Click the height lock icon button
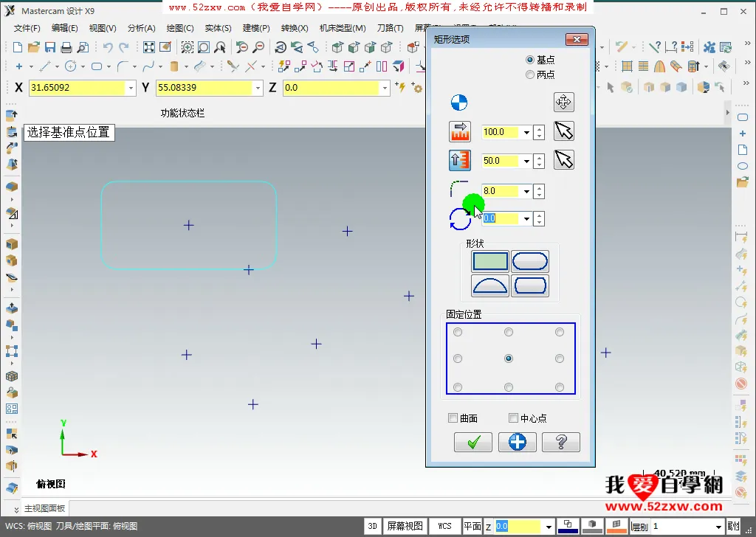Image resolution: width=756 pixels, height=537 pixels. pyautogui.click(x=460, y=160)
